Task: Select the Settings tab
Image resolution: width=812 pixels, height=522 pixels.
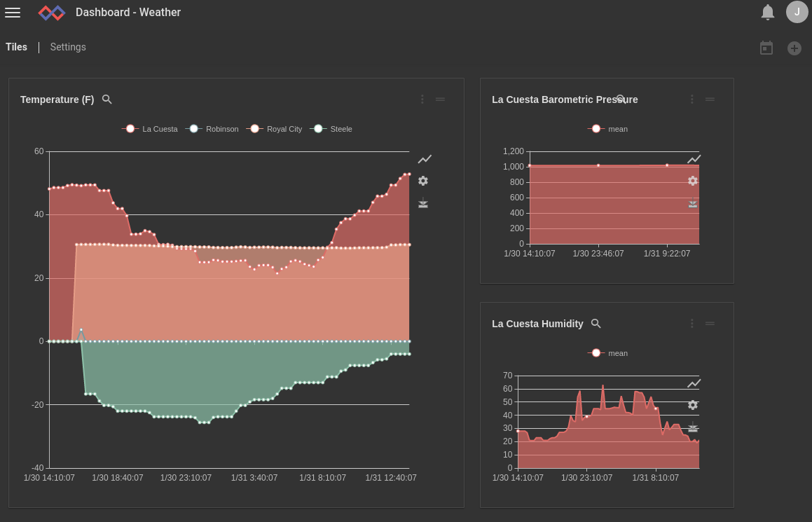Action: [68, 47]
